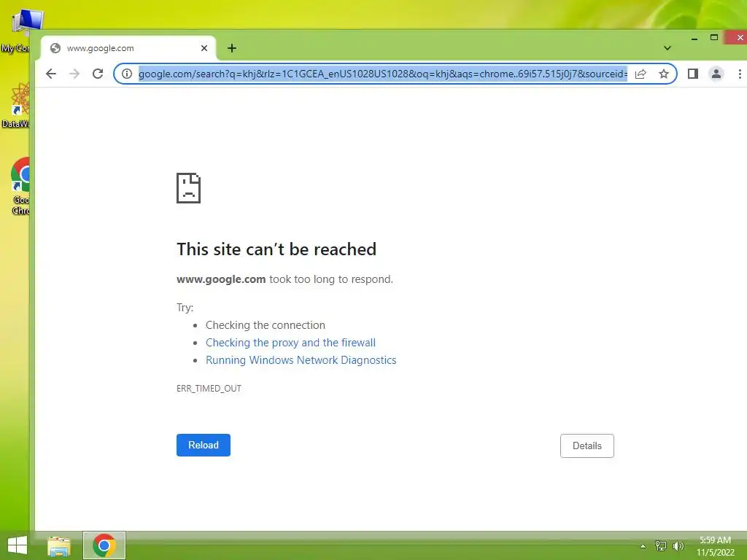Reload the page with the refresh icon
The width and height of the screenshot is (747, 560).
(x=98, y=74)
